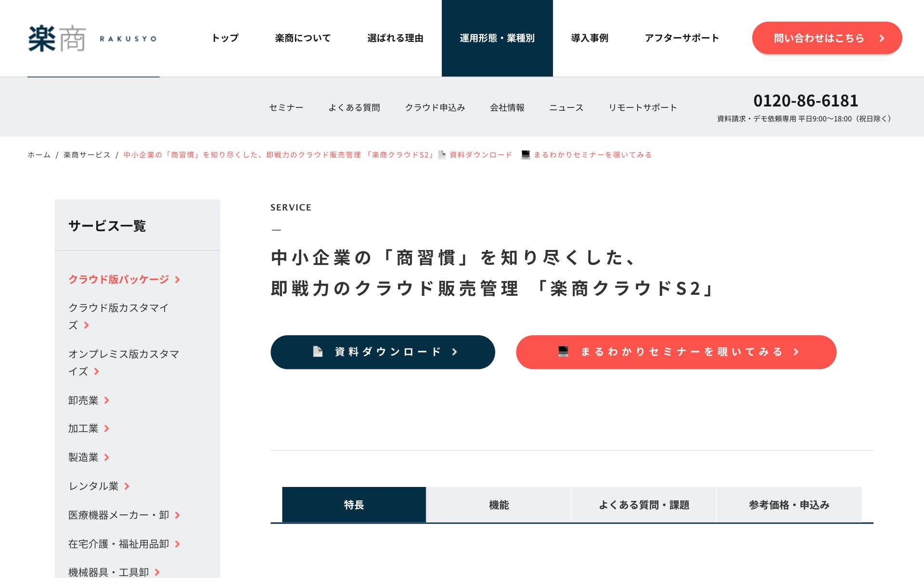The height and width of the screenshot is (578, 924).
Task: Click the arrow on 問い合わせはこちら button
Action: click(x=882, y=38)
